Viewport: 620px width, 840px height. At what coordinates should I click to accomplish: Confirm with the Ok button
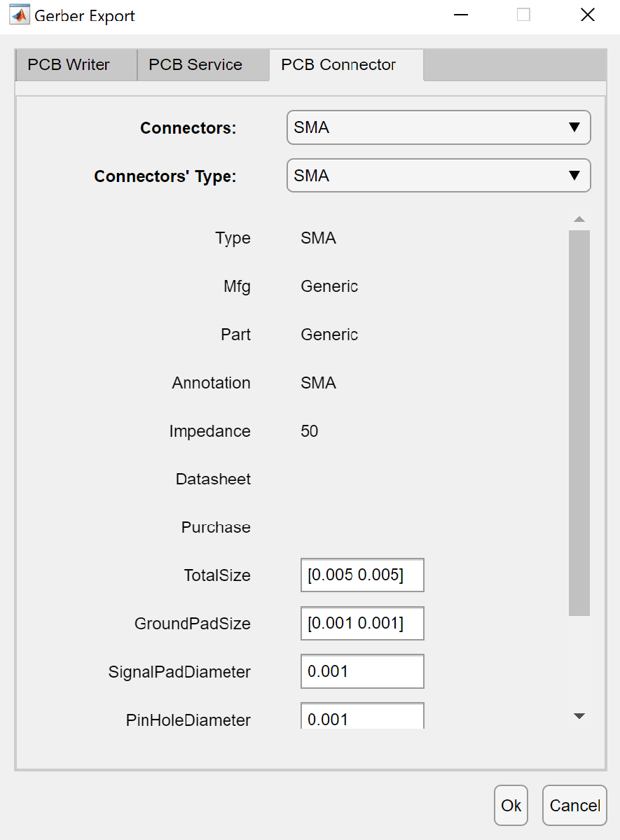(511, 806)
